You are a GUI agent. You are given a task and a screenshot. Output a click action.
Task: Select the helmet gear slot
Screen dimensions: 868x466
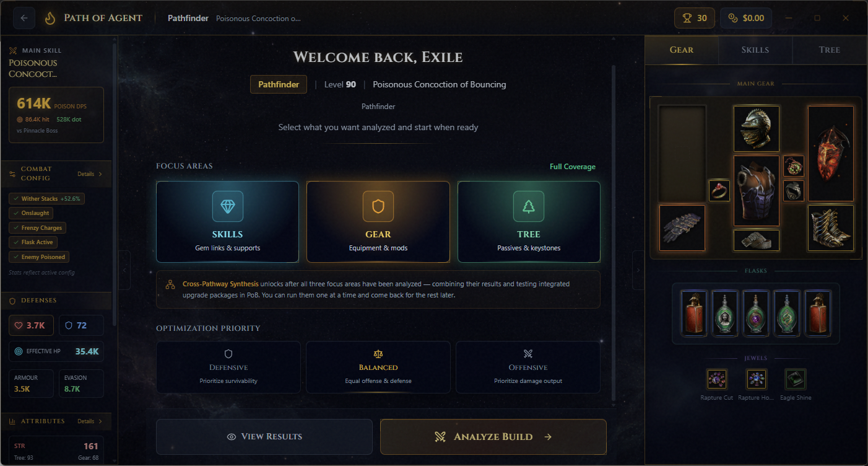[757, 129]
